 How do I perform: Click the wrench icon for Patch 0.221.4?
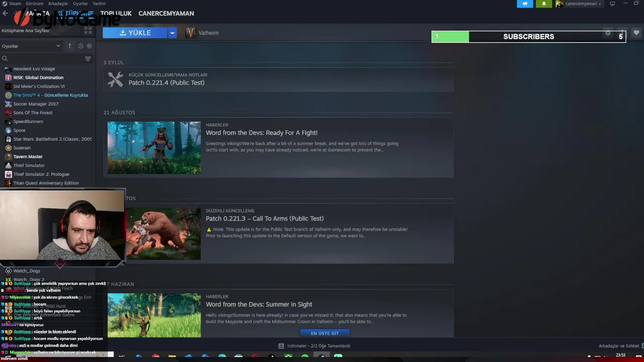pyautogui.click(x=115, y=79)
